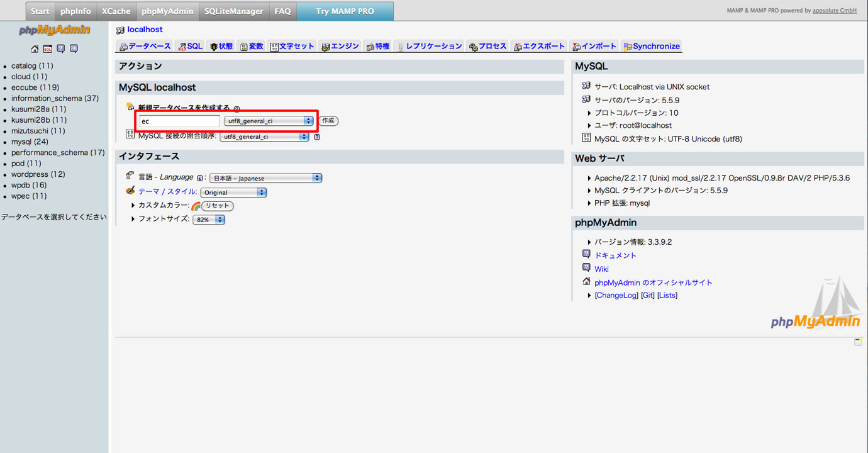
Task: Open the データベース tab
Action: click(145, 46)
